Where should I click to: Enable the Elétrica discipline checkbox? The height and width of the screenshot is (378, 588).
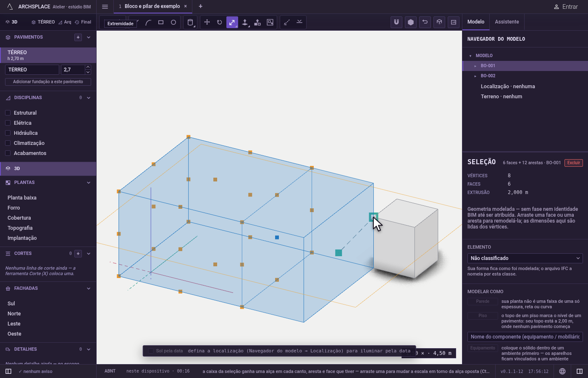[8, 123]
